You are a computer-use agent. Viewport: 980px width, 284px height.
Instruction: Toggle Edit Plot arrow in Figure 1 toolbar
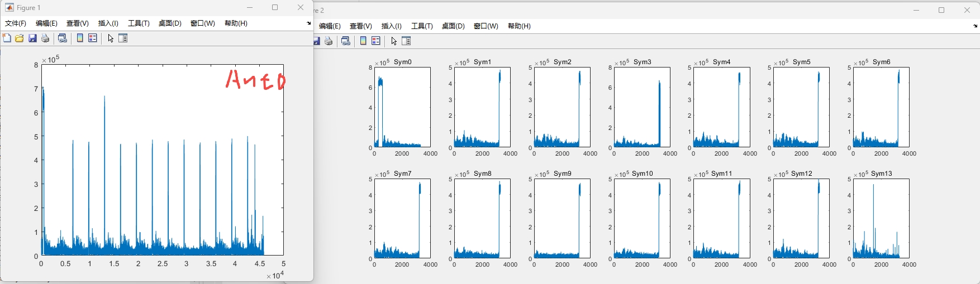point(111,38)
